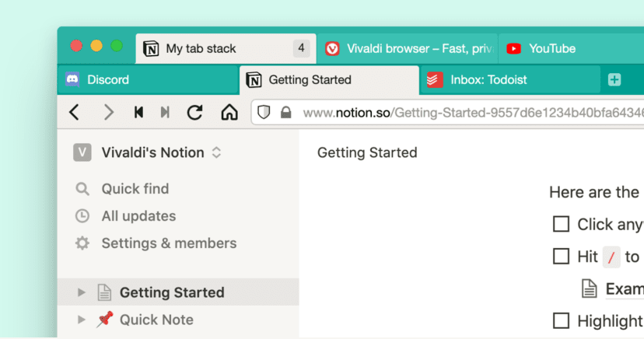Click the red slash key hint

coord(611,257)
